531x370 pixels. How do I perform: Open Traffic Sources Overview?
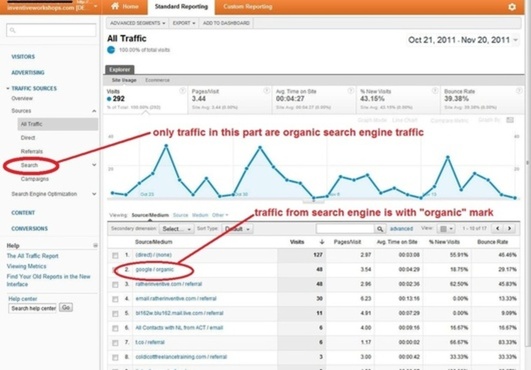pos(22,99)
